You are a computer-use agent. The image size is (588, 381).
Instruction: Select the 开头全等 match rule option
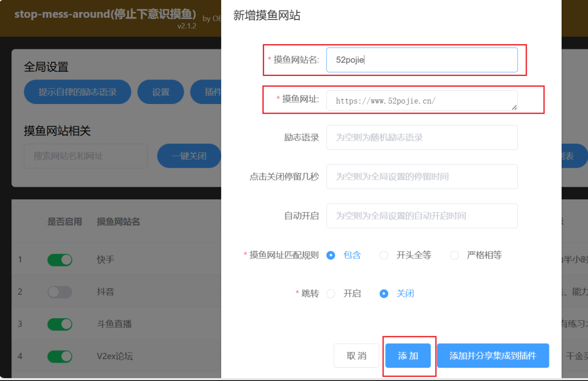pyautogui.click(x=384, y=255)
